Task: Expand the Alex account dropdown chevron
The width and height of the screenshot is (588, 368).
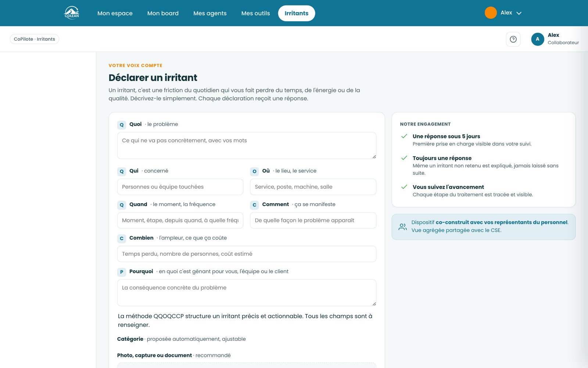Action: 519,13
